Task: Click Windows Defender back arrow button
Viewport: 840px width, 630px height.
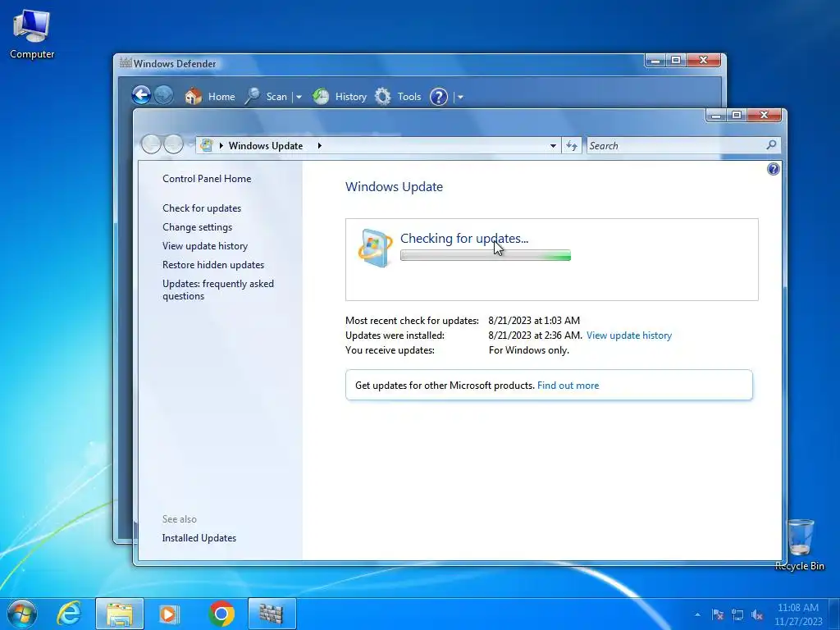Action: [141, 96]
